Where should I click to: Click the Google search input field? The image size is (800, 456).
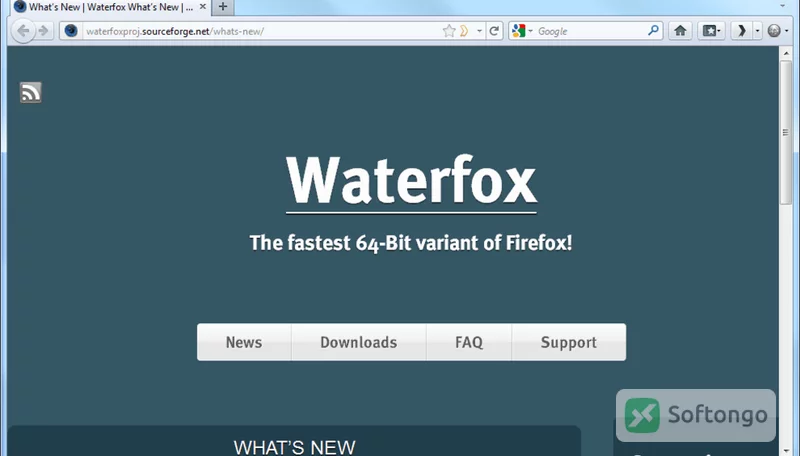point(589,31)
